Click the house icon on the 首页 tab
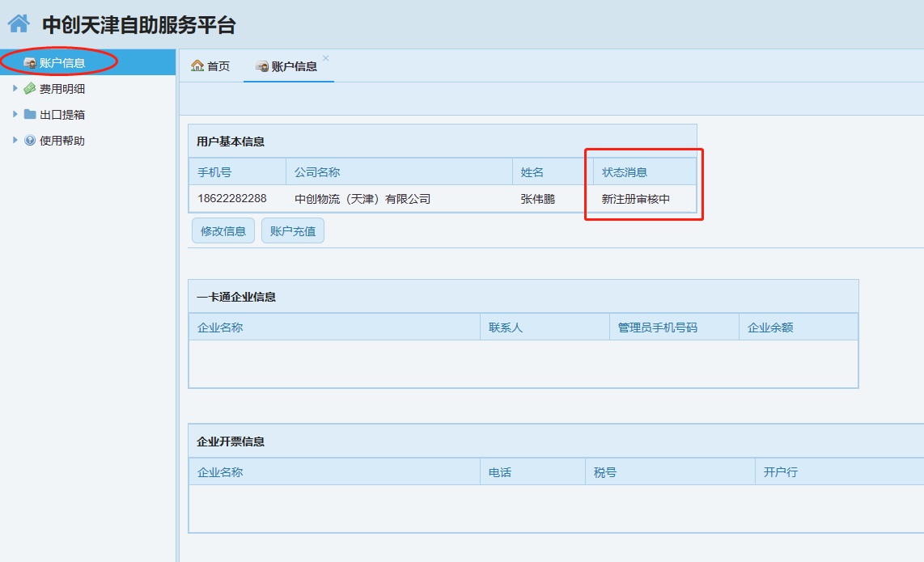This screenshot has width=924, height=562. tap(197, 66)
